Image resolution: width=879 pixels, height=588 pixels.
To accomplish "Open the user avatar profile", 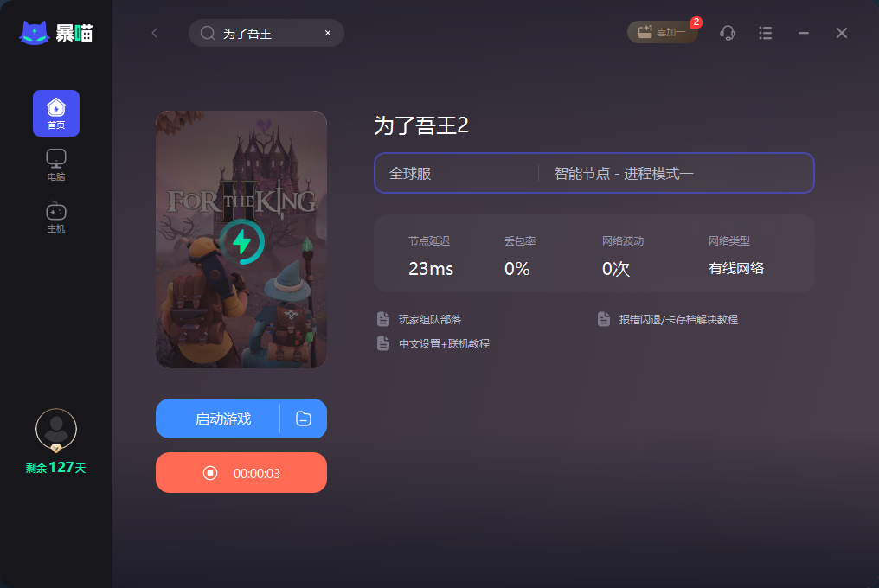I will [56, 430].
